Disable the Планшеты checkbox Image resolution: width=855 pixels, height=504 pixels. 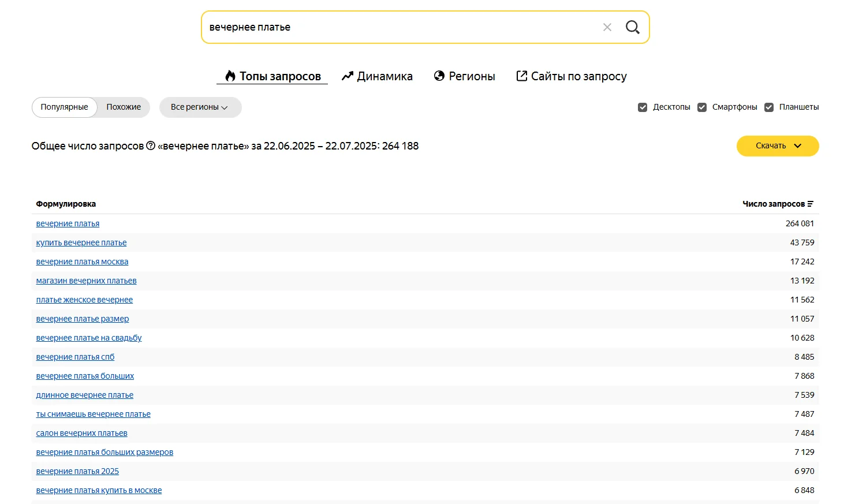pyautogui.click(x=769, y=107)
